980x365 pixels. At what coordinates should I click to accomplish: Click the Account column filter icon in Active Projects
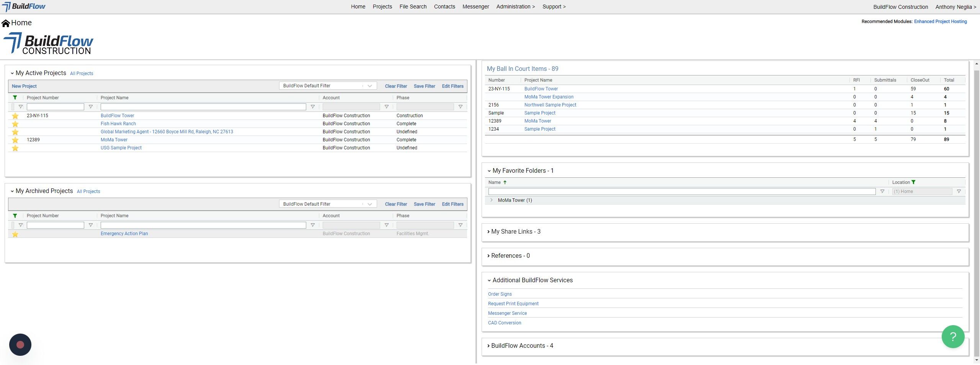(x=386, y=107)
